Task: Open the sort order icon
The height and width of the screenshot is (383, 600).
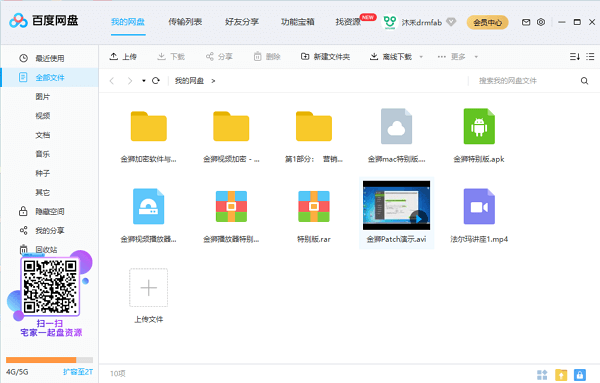Action: click(574, 57)
